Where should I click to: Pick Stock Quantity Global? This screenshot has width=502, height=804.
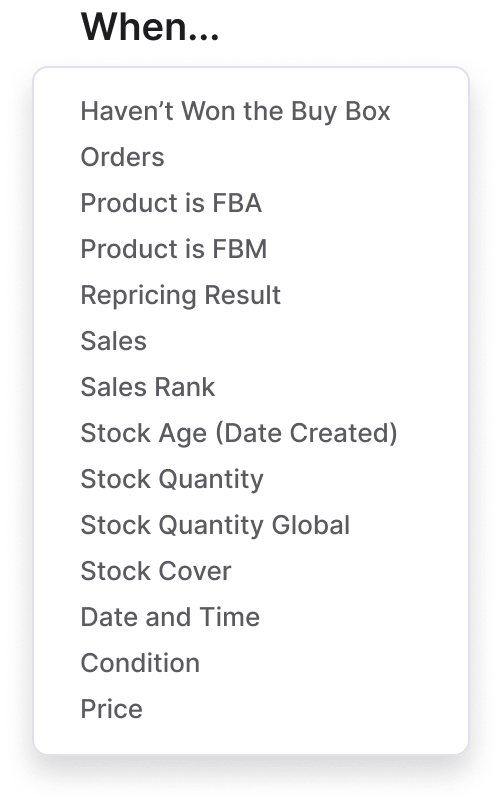click(x=215, y=526)
